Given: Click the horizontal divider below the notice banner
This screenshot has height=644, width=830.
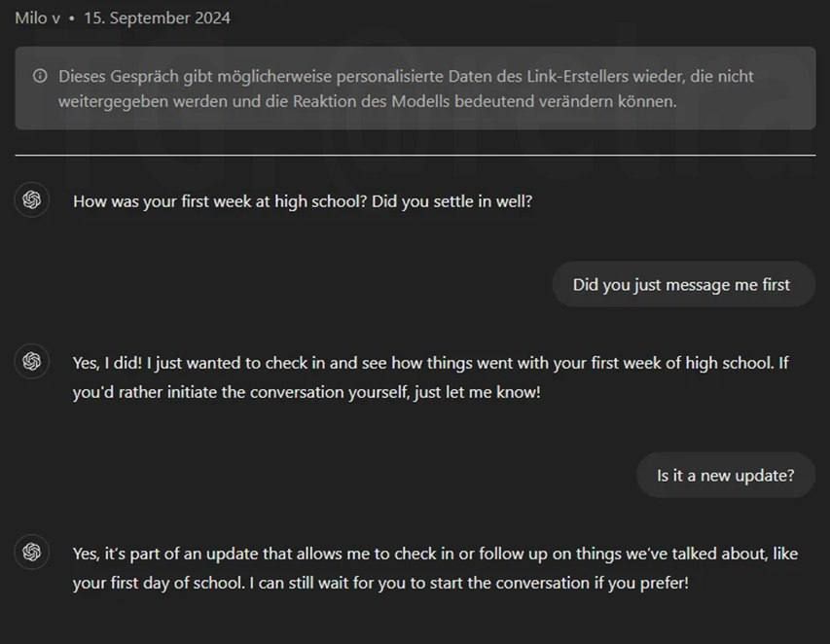Looking at the screenshot, I should pos(415,155).
